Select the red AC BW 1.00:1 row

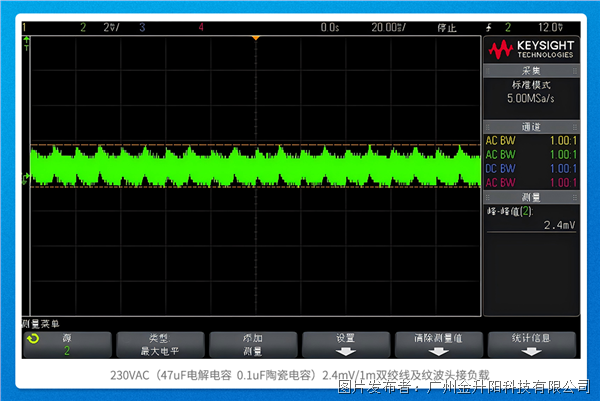tap(531, 183)
